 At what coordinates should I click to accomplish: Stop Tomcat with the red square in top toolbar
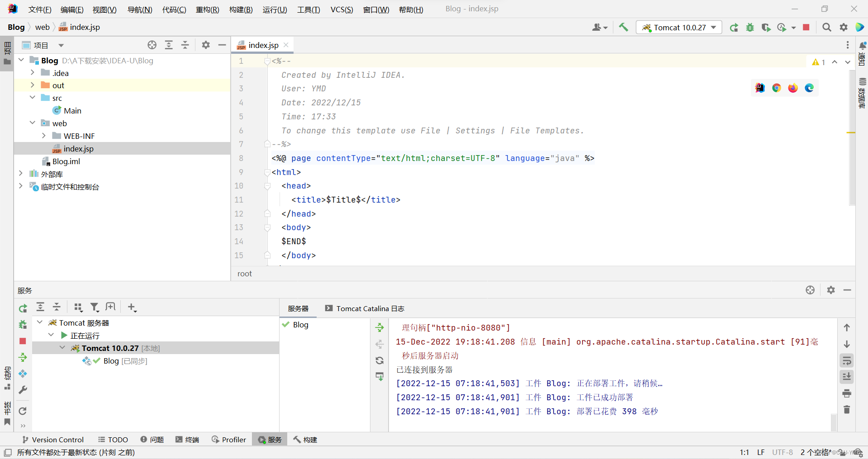(806, 28)
